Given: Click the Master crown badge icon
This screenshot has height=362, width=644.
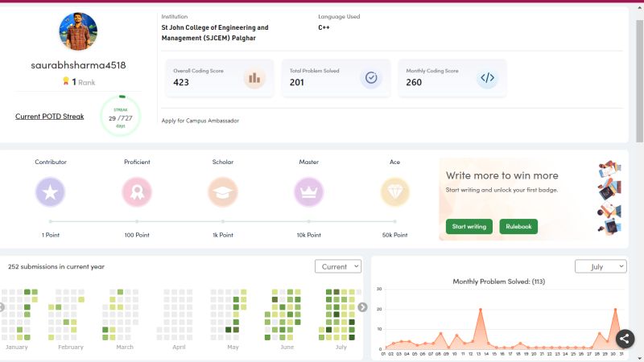Looking at the screenshot, I should click(309, 191).
